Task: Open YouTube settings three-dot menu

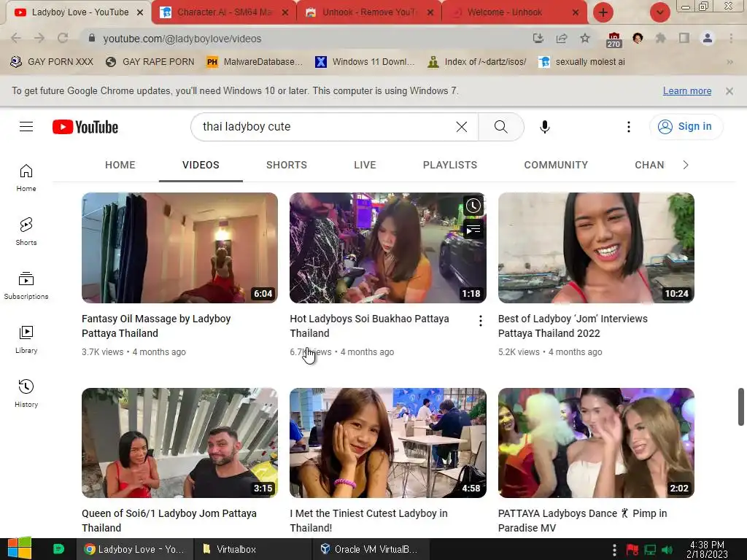Action: tap(628, 127)
